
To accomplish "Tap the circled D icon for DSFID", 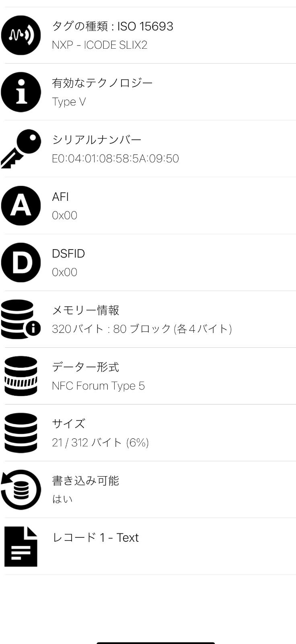I will 21,262.
